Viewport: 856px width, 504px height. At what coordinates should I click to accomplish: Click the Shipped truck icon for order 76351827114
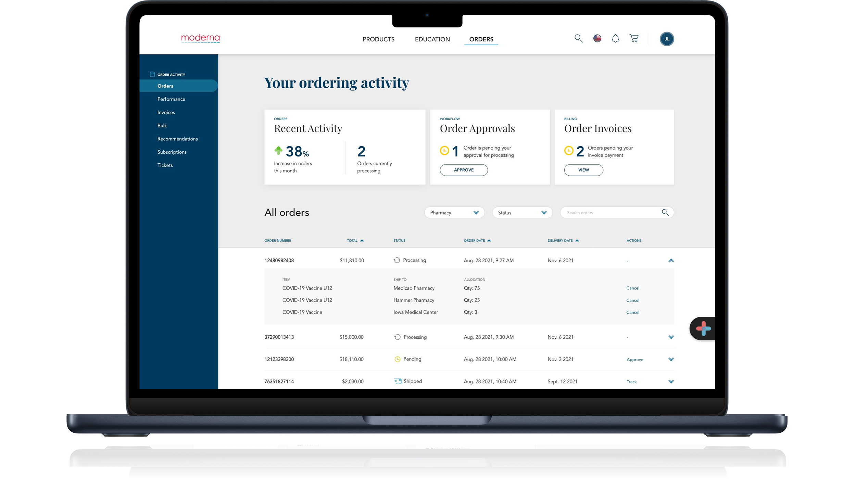pyautogui.click(x=398, y=381)
